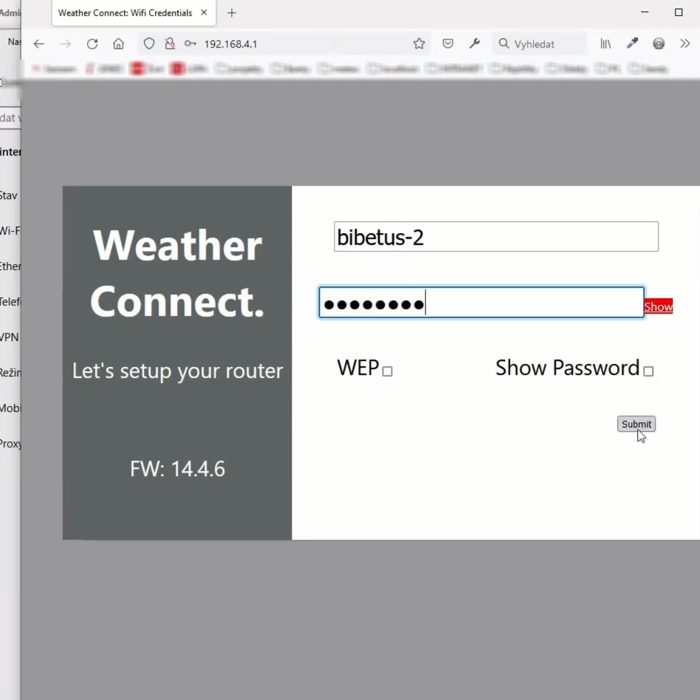Image resolution: width=700 pixels, height=700 pixels.
Task: Open a new tab with plus button
Action: click(232, 13)
